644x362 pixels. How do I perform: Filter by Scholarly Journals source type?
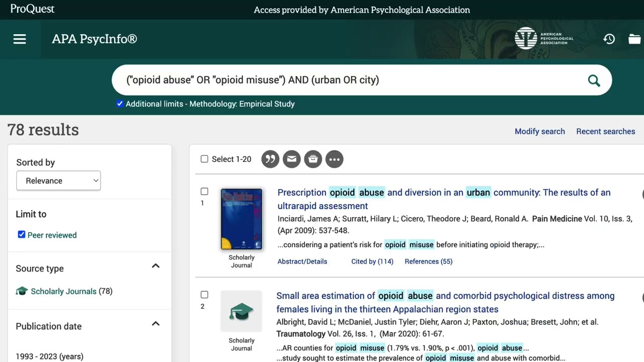click(x=63, y=291)
